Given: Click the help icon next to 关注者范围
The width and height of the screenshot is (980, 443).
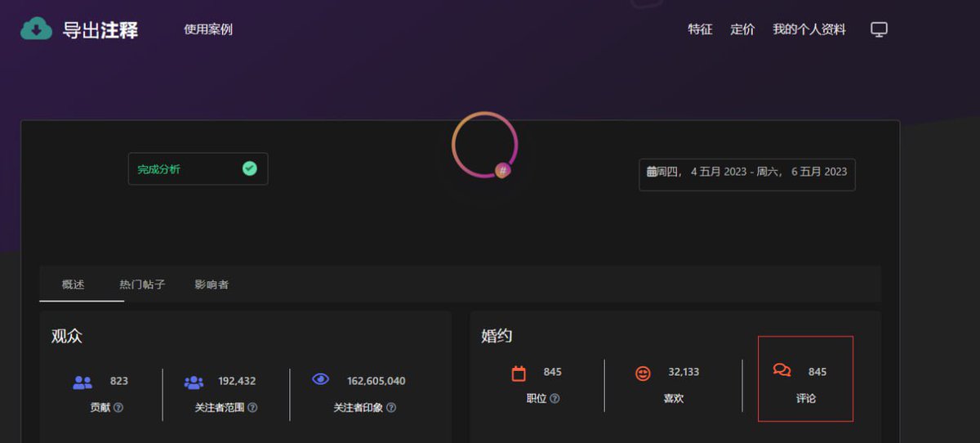Looking at the screenshot, I should [252, 407].
